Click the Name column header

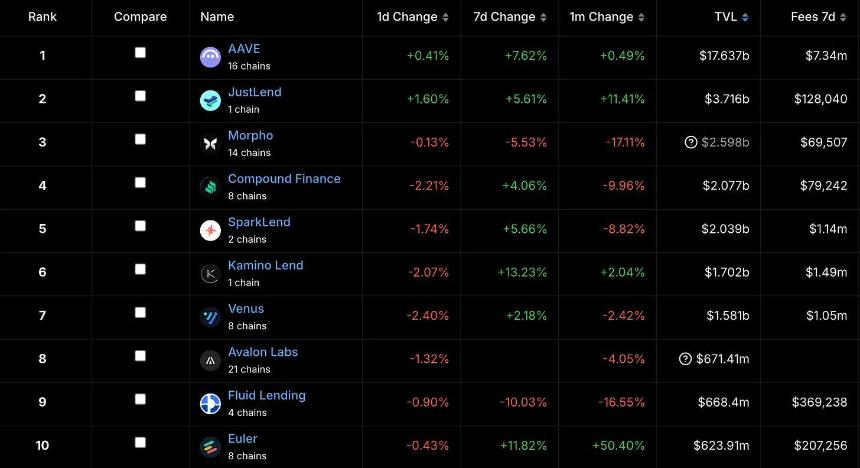coord(217,17)
